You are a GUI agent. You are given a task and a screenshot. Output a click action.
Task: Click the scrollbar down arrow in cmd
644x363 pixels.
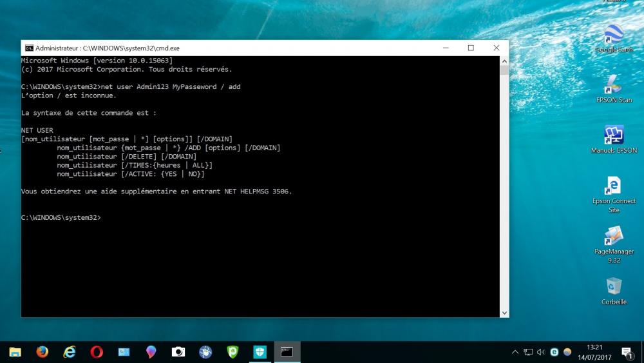pos(504,313)
